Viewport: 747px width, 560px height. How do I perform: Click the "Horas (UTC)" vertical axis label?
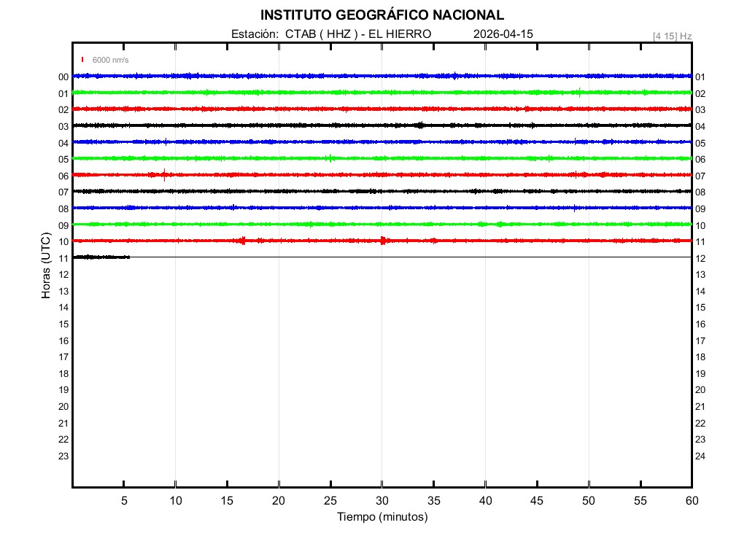point(46,266)
